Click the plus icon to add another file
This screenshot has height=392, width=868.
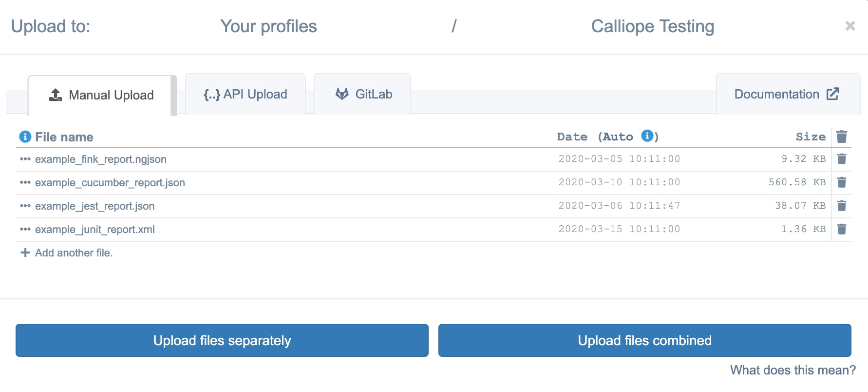(25, 253)
